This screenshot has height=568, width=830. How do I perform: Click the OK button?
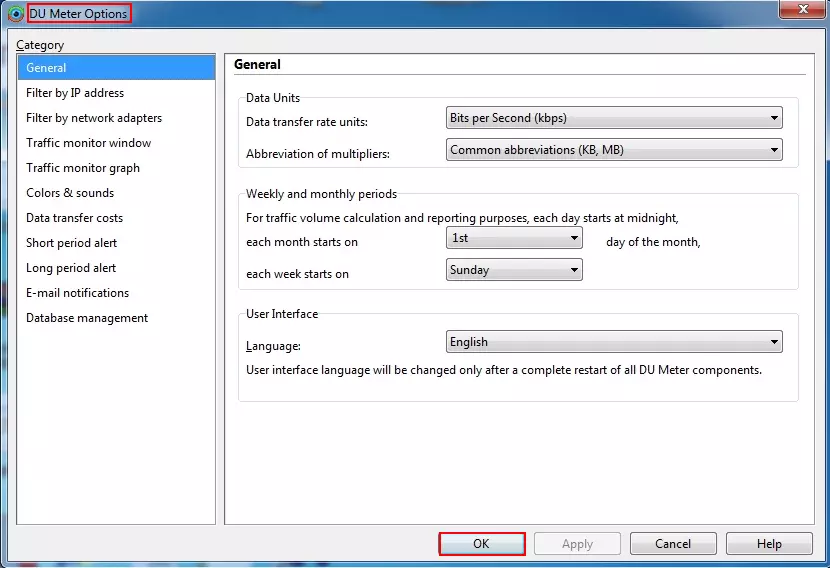(x=482, y=544)
